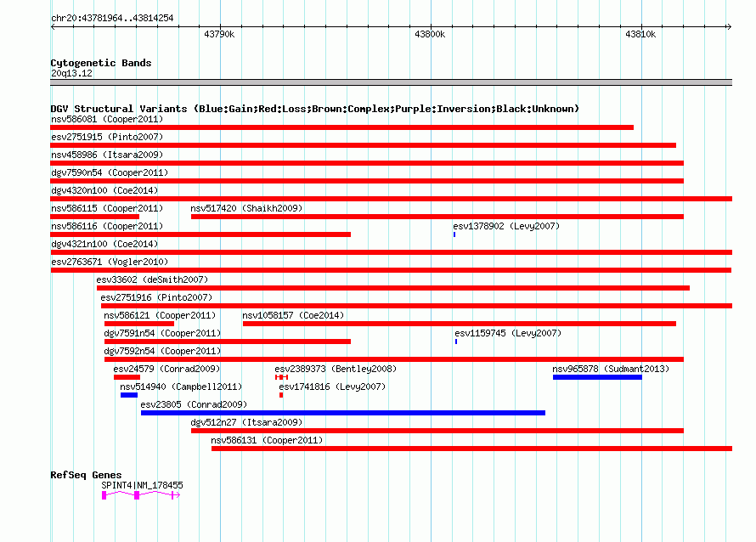Click the nsv586121 (Cooper2011) short red bar
Image resolution: width=756 pixels, height=542 pixels.
tap(139, 324)
